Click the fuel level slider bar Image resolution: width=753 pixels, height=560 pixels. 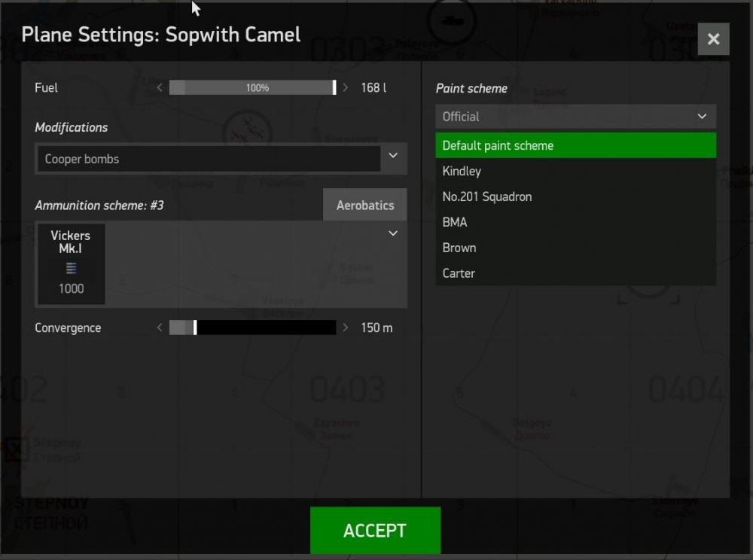coord(252,87)
